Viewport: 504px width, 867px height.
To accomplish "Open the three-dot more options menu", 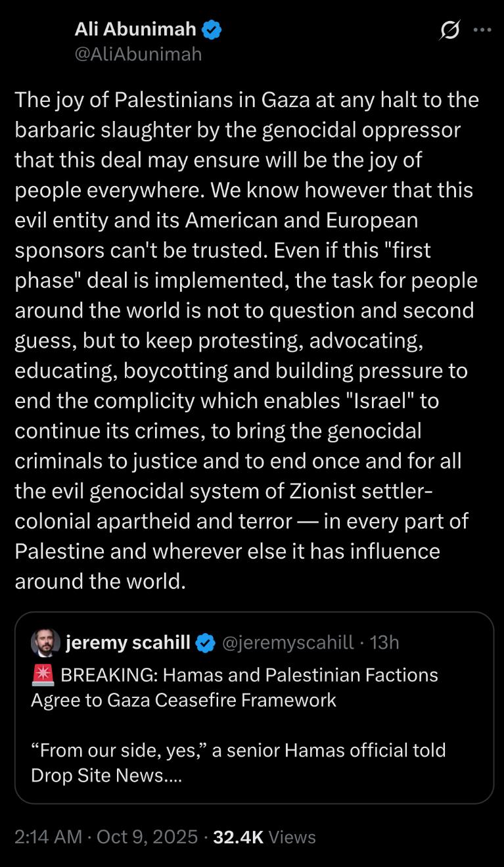I will click(482, 30).
